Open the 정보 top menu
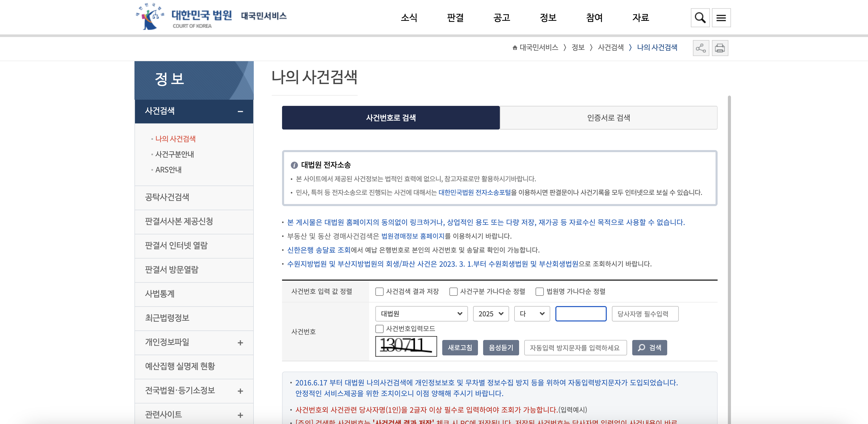Viewport: 868px width, 424px height. click(x=548, y=17)
